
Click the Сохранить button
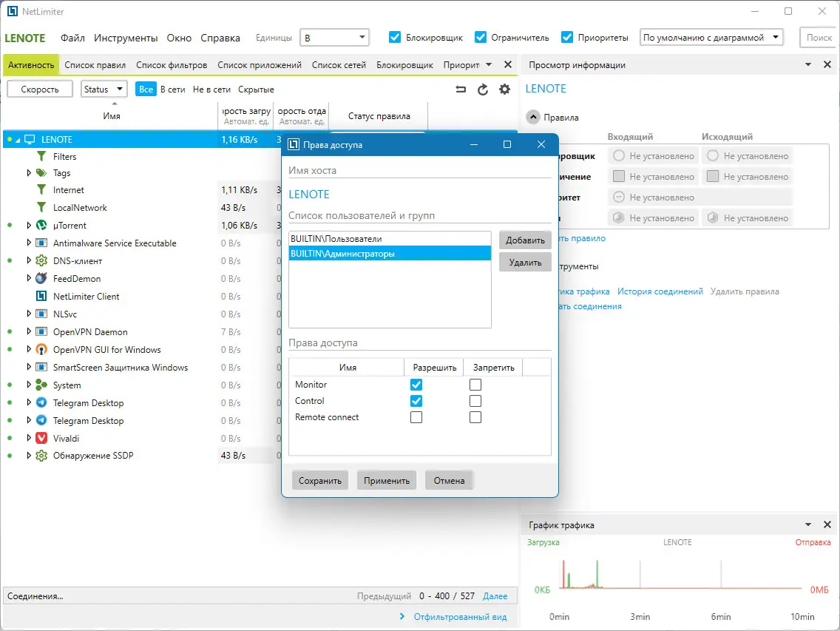pos(320,480)
